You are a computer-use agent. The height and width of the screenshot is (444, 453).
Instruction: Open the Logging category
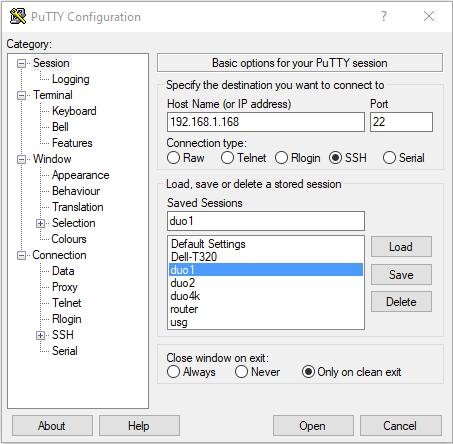click(x=71, y=79)
